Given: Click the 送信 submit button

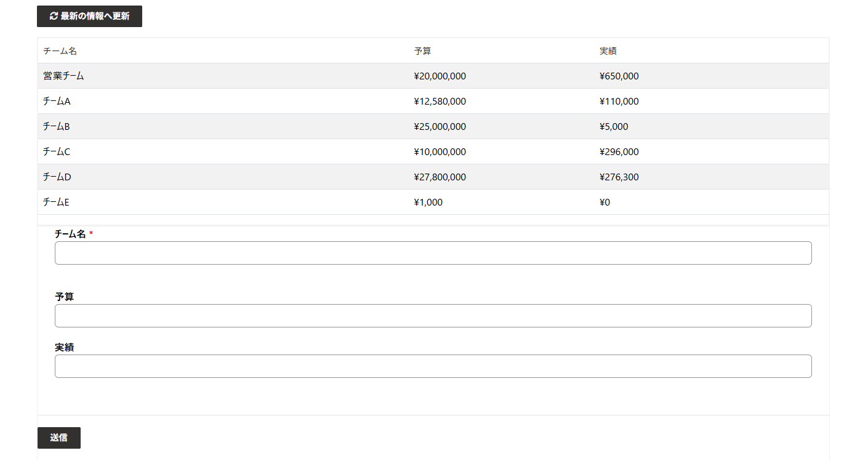Looking at the screenshot, I should click(59, 438).
